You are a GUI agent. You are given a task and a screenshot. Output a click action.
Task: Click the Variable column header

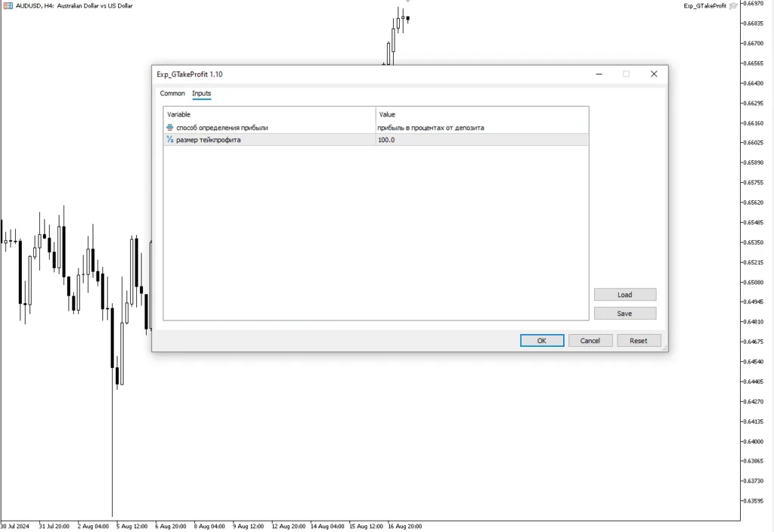pos(270,114)
